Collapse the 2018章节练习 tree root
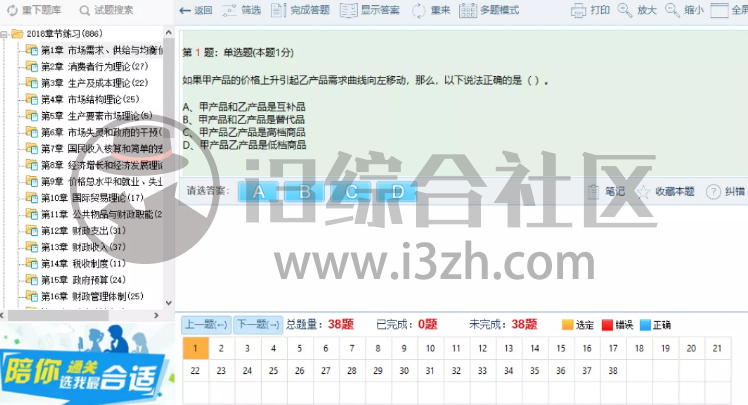The image size is (748, 405). click(x=4, y=34)
